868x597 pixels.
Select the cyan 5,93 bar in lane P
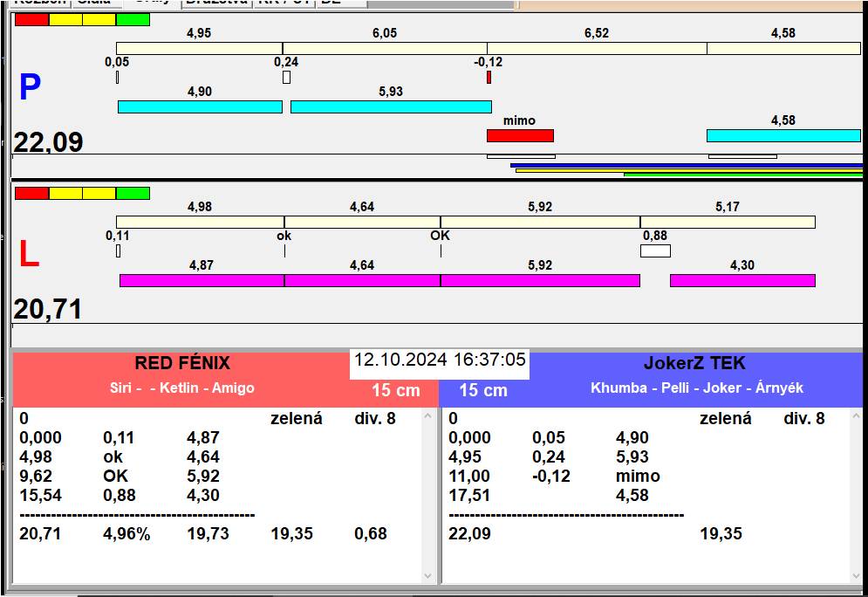[390, 106]
